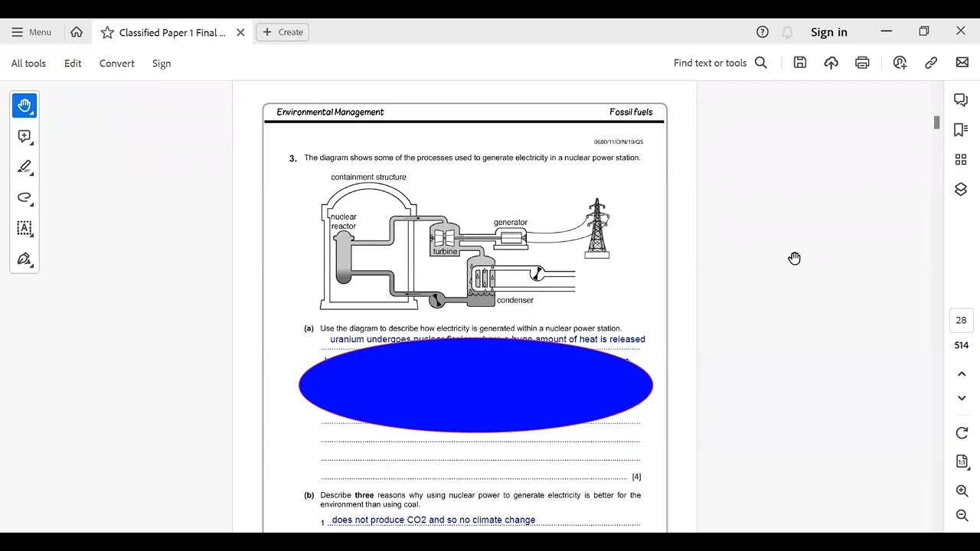Click the 'condenser' diagram label
This screenshot has height=551, width=980.
tap(514, 300)
